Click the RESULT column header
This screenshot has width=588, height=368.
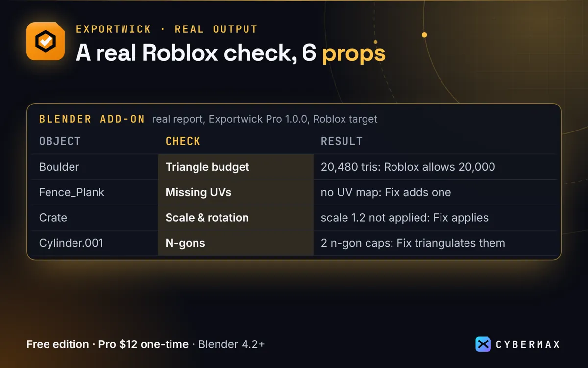(342, 141)
